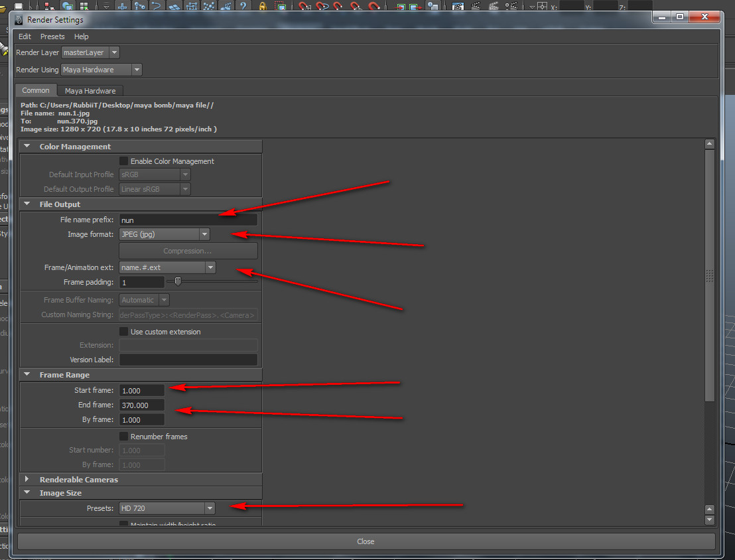735x560 pixels.
Task: Toggle the dynamics particles selection mask
Action: 208,5
